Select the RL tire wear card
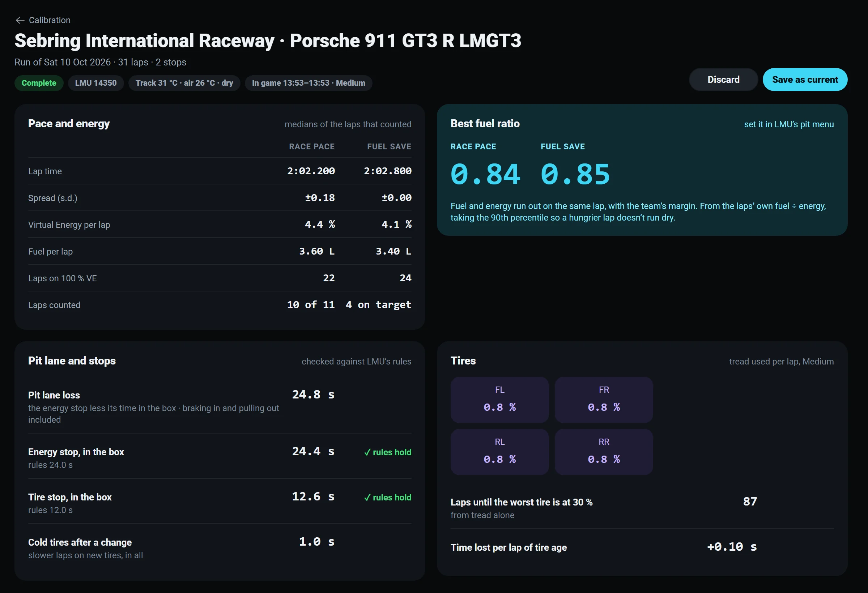This screenshot has height=593, width=868. pos(500,452)
